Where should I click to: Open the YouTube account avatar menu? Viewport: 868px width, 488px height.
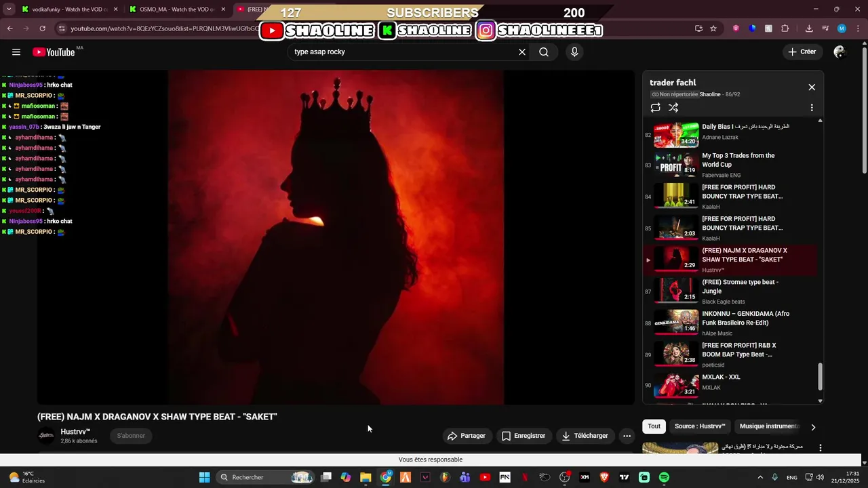click(840, 52)
